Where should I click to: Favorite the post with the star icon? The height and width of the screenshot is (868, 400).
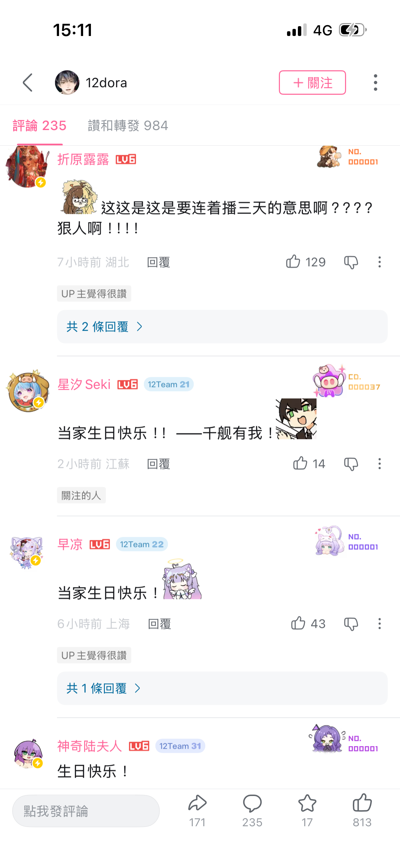point(307,810)
